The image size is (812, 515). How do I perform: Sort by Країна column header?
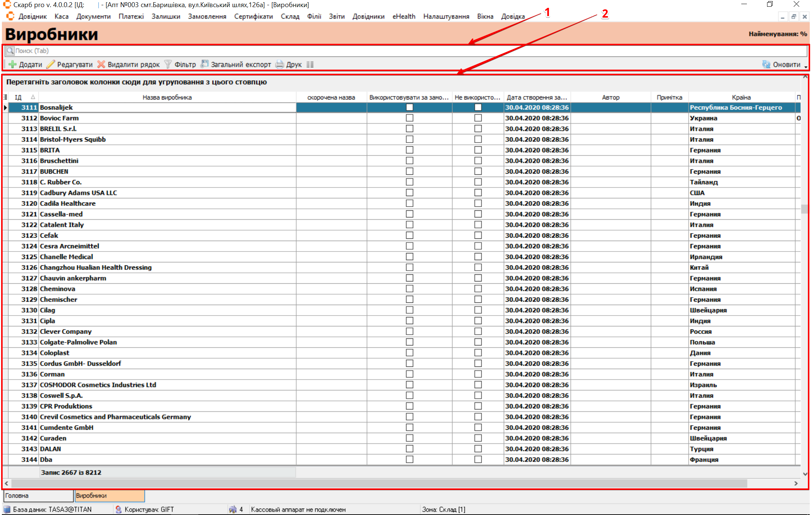point(741,97)
